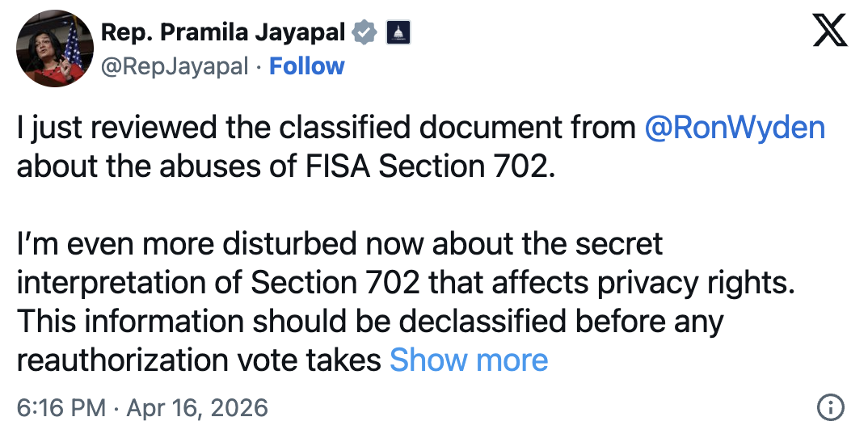
Task: Click the blue verified checkmark badge
Action: (366, 32)
